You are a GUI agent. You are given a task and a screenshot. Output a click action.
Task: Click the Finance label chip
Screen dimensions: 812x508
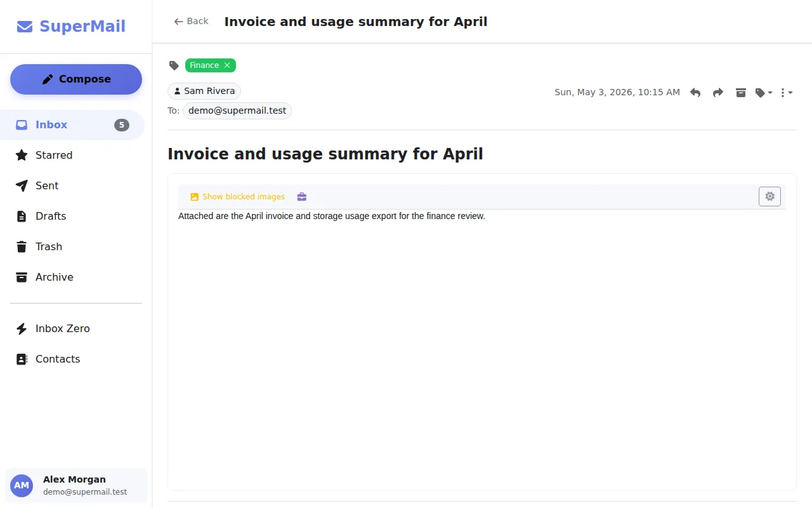click(211, 65)
